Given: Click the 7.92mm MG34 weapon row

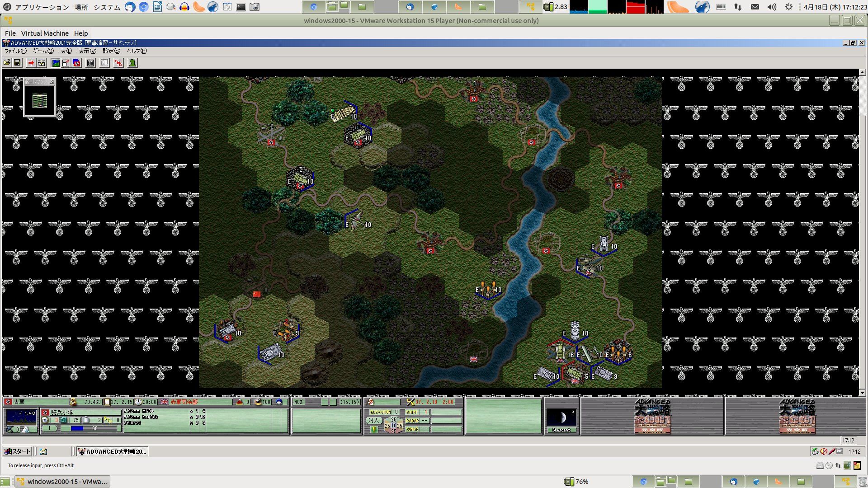Looking at the screenshot, I should click(165, 411).
